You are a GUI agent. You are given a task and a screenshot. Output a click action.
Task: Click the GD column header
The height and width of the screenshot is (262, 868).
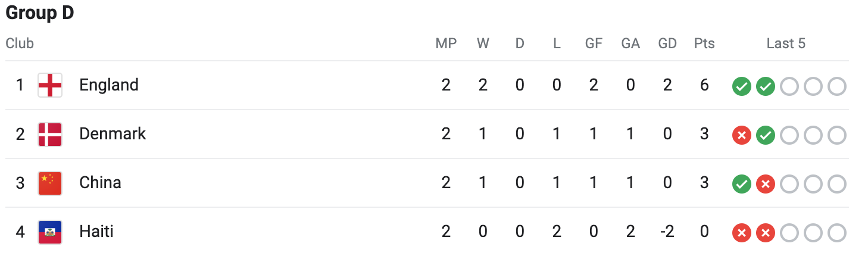667,43
